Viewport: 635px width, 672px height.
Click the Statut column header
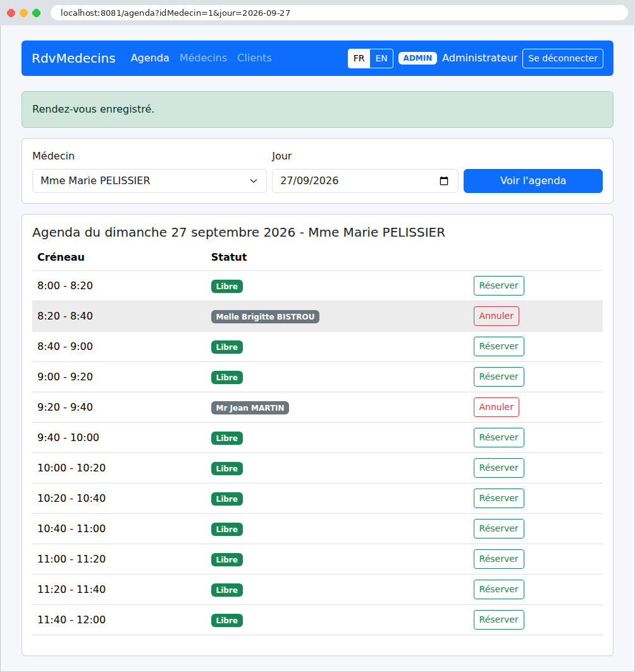(229, 257)
